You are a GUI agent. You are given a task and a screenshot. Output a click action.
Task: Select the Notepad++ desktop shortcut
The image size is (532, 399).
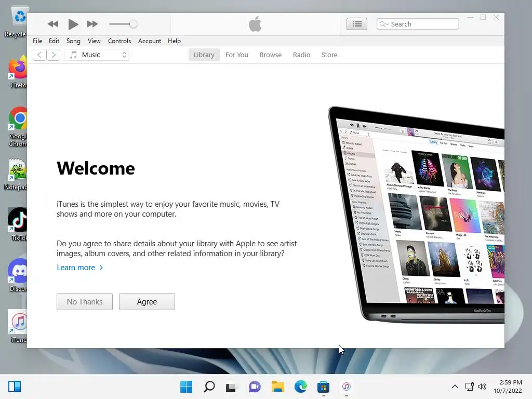16,175
